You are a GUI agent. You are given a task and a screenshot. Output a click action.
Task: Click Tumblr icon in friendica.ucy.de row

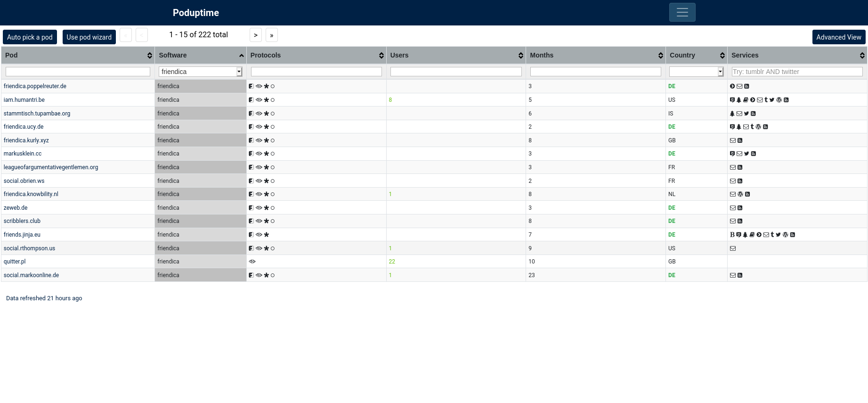752,127
